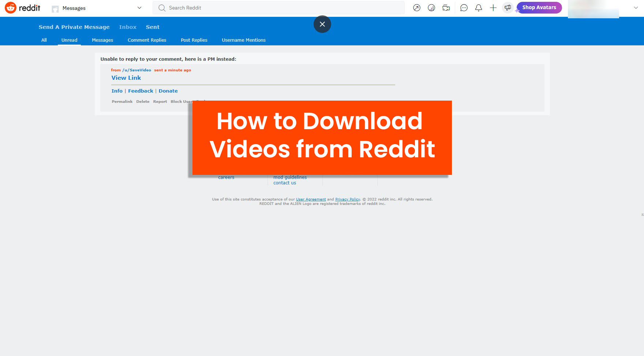Switch to the Unread tab
644x356 pixels.
[x=69, y=40]
